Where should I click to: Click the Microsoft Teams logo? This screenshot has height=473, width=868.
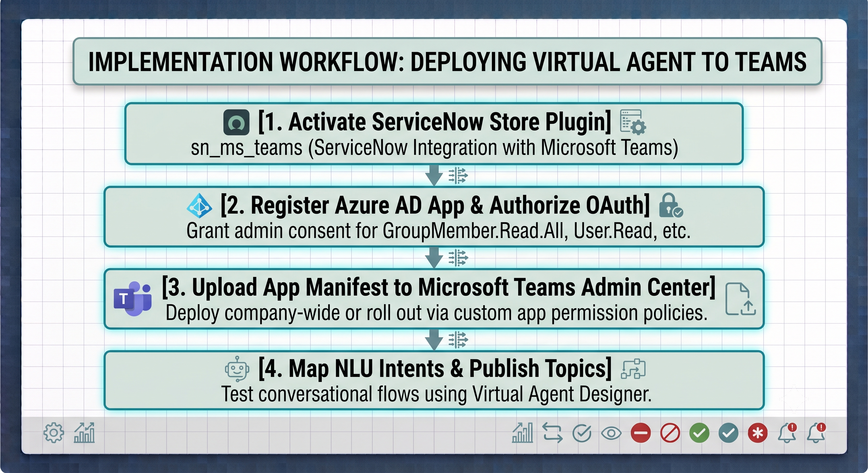tap(133, 298)
